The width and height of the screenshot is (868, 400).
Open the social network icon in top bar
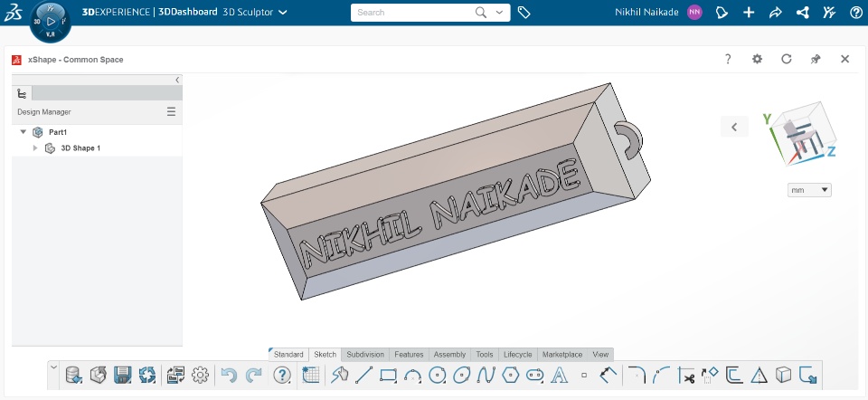coord(803,12)
